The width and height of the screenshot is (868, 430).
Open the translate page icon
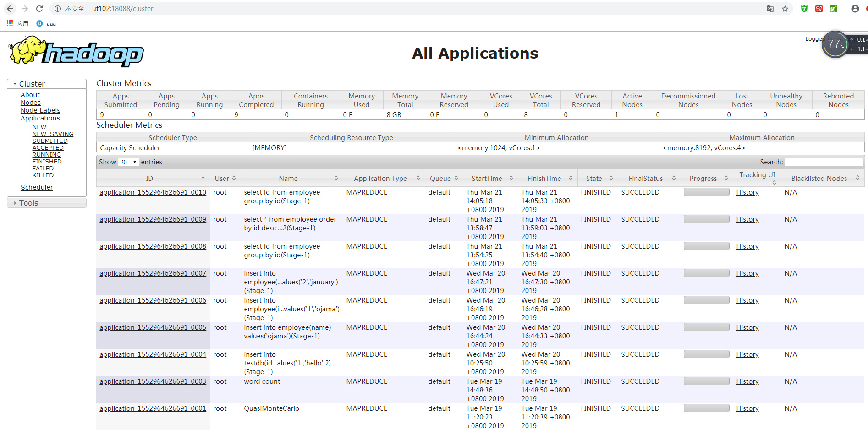(770, 9)
